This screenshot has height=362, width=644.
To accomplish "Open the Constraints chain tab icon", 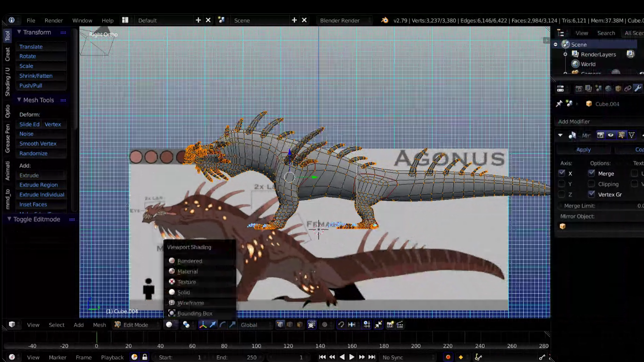I will (628, 89).
